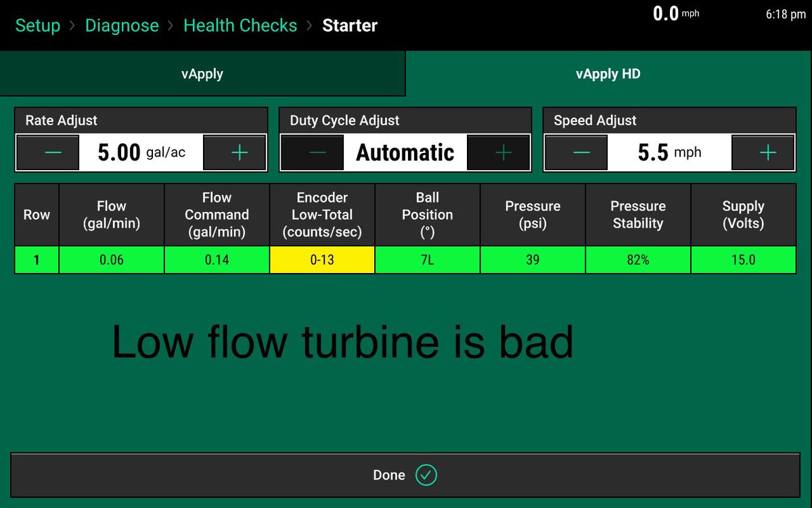812x508 pixels.
Task: Click the Starter breadcrumb title
Action: click(350, 26)
